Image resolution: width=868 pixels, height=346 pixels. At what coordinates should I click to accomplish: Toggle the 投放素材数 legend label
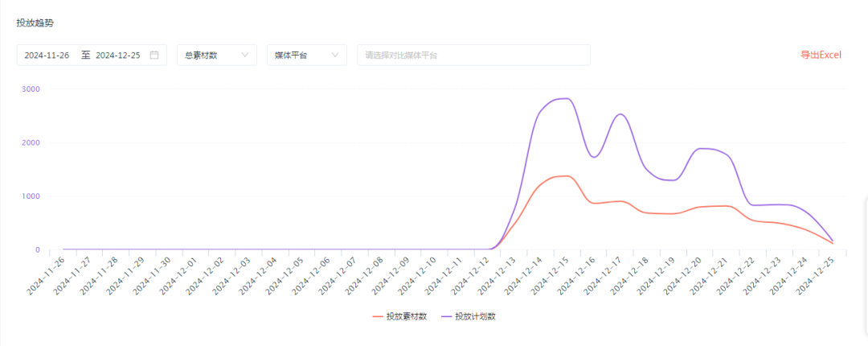point(405,316)
